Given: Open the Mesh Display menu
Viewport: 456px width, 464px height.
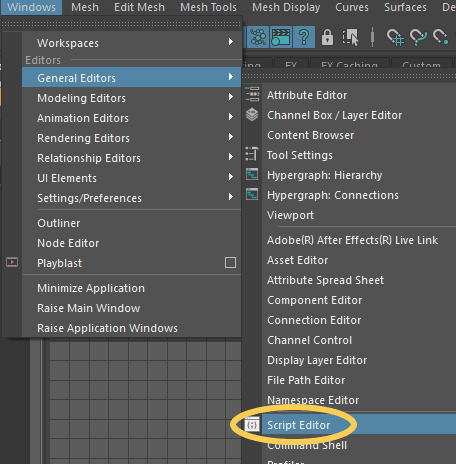Looking at the screenshot, I should click(x=286, y=7).
